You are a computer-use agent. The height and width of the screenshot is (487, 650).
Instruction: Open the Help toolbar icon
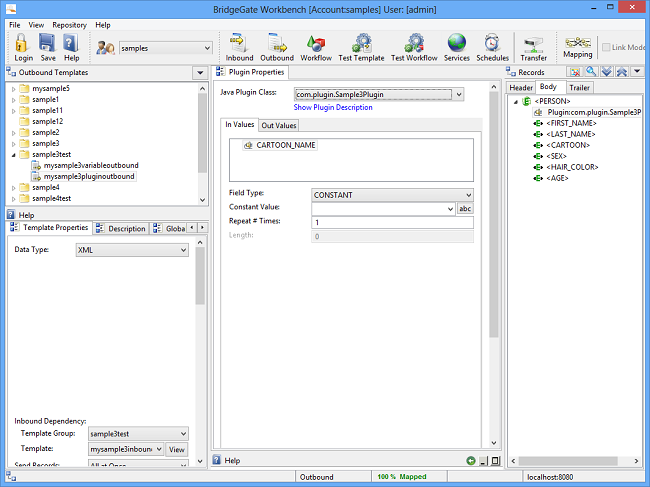pos(71,43)
